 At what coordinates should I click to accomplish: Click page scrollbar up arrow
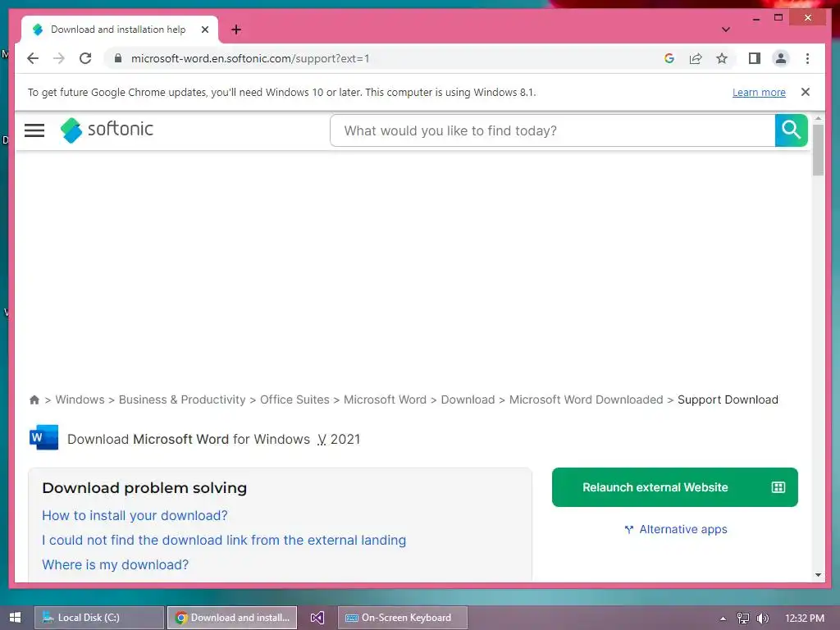click(x=818, y=118)
